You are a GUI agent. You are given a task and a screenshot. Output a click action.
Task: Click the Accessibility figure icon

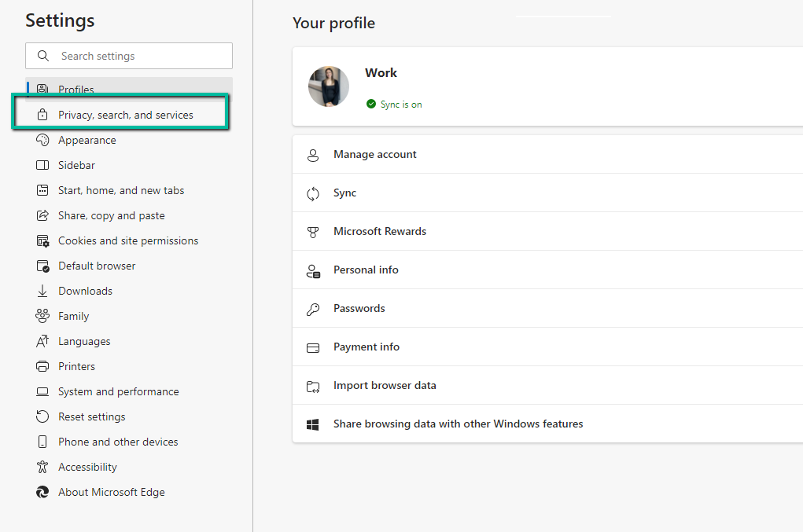tap(42, 467)
